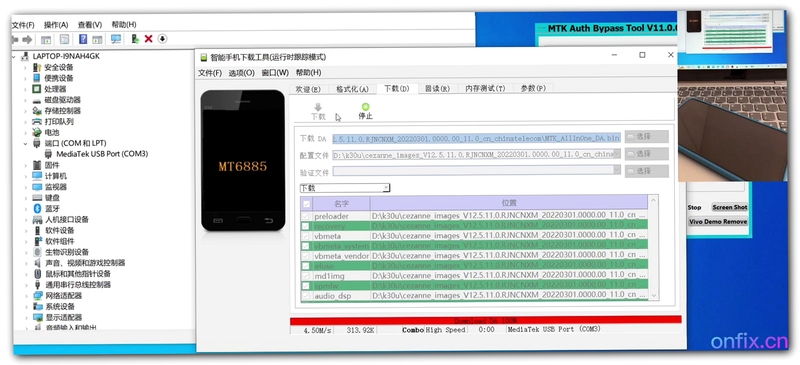
Task: Open 操作(A) menu in Device Manager
Action: pyautogui.click(x=56, y=25)
